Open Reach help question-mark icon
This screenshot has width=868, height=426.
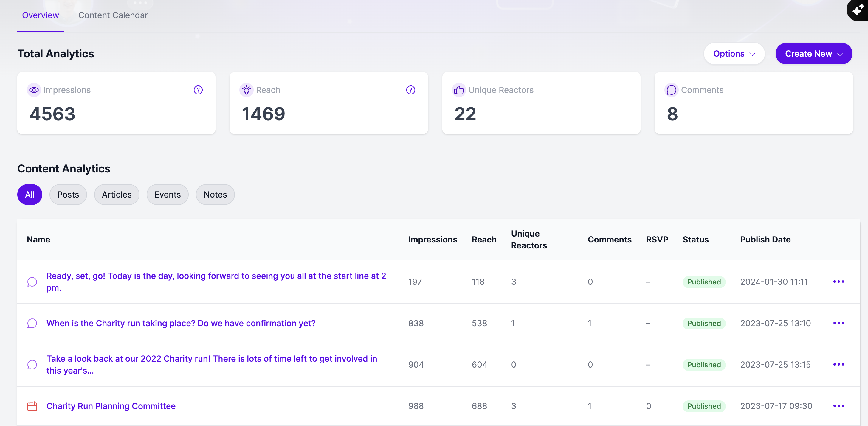pyautogui.click(x=410, y=90)
